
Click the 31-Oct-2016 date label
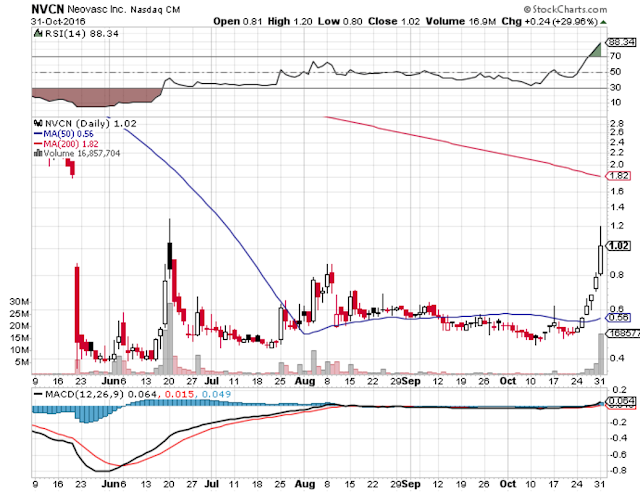tap(58, 21)
